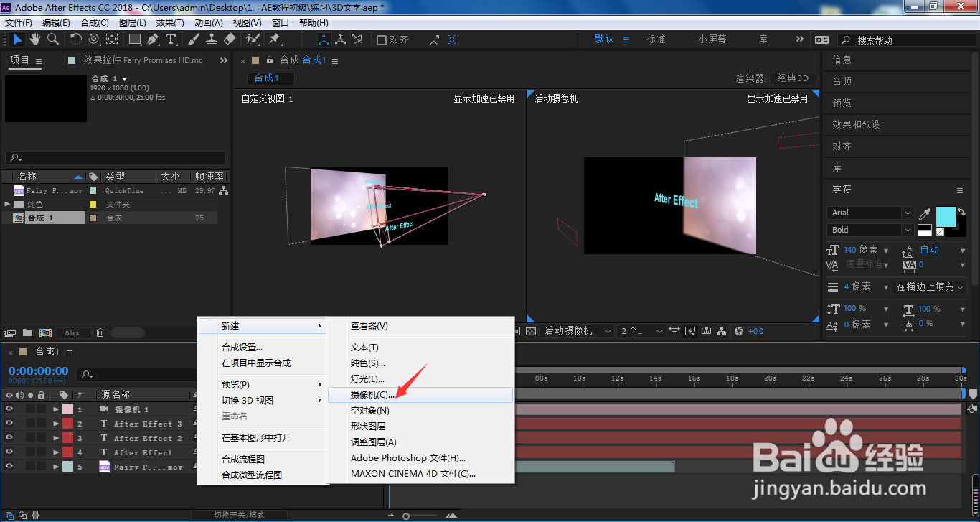Select the Rectangle shape tool
This screenshot has width=980, height=522.
[x=136, y=39]
